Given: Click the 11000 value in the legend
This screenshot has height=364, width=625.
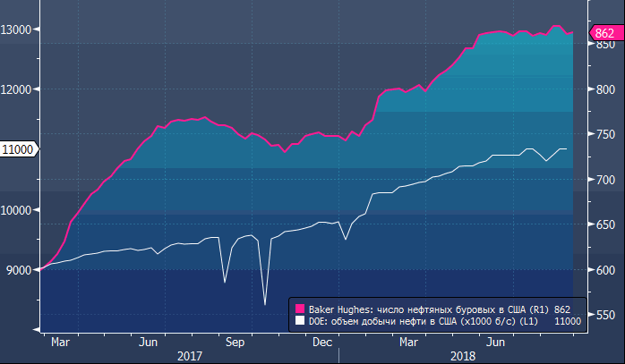Looking at the screenshot, I should [568, 320].
